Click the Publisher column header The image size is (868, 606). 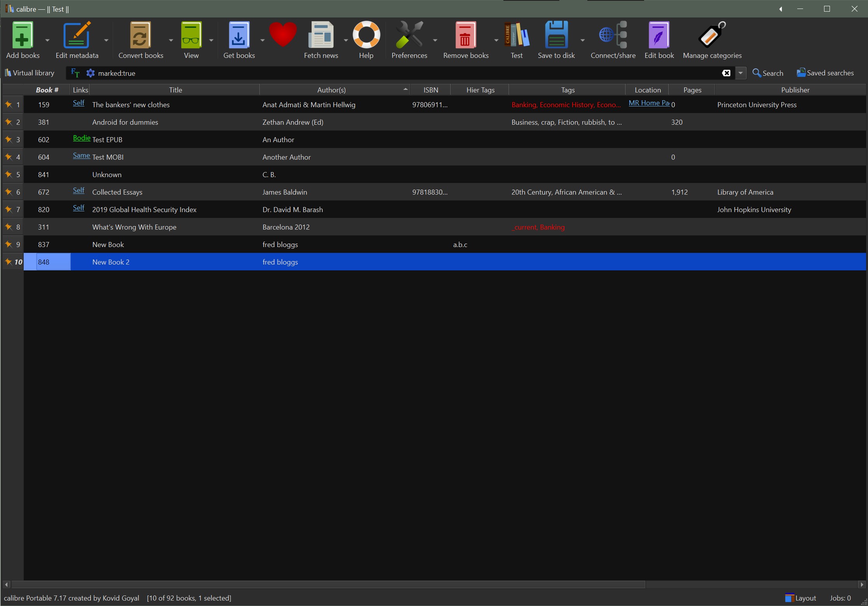point(795,90)
